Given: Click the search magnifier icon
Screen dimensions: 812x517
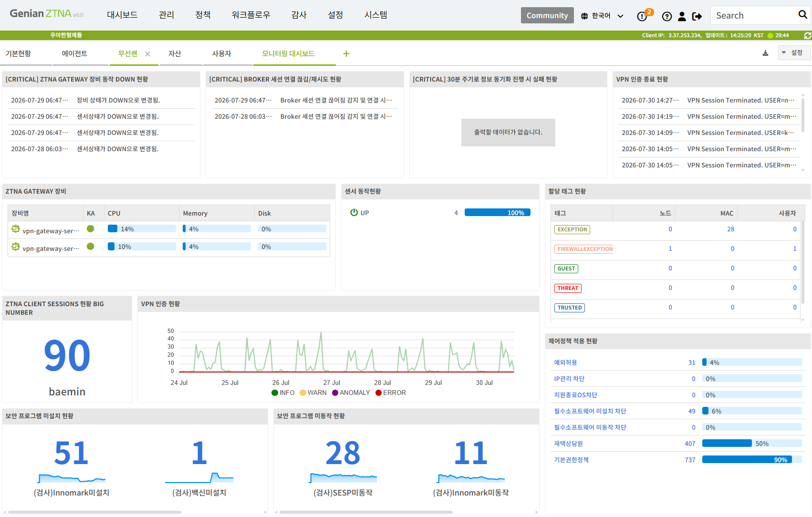Looking at the screenshot, I should pyautogui.click(x=803, y=15).
